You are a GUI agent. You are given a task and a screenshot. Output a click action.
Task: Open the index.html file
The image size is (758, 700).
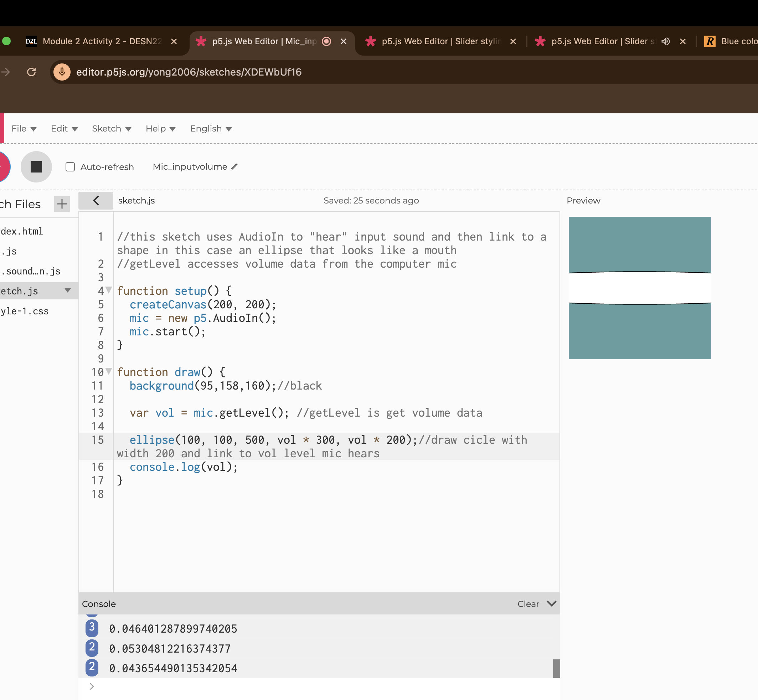point(22,231)
